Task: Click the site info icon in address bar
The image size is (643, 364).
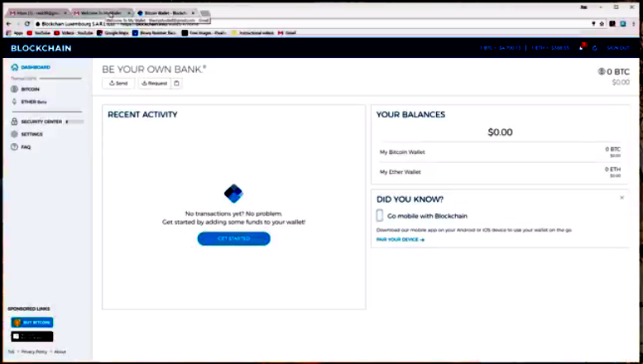Action: coord(38,24)
